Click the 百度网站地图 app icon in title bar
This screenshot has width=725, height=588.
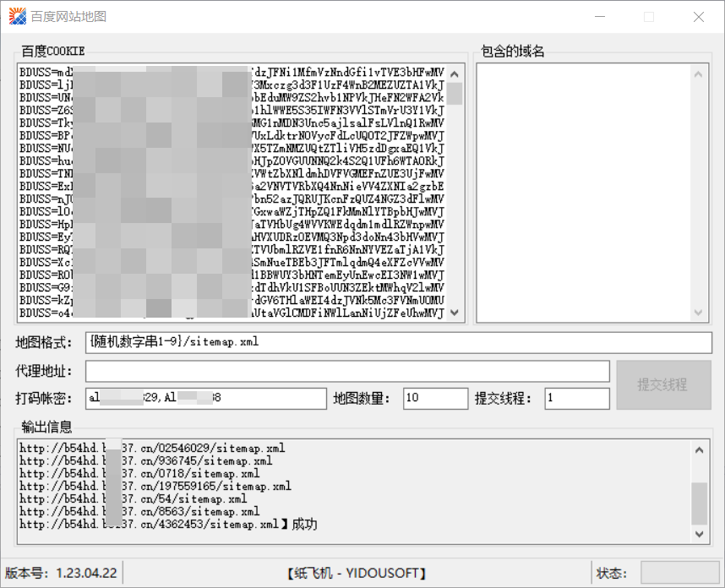[x=18, y=17]
